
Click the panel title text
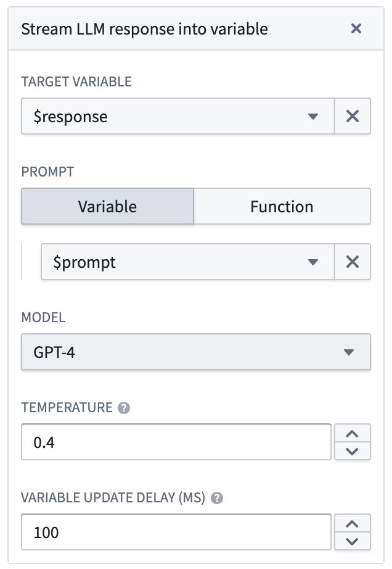144,29
